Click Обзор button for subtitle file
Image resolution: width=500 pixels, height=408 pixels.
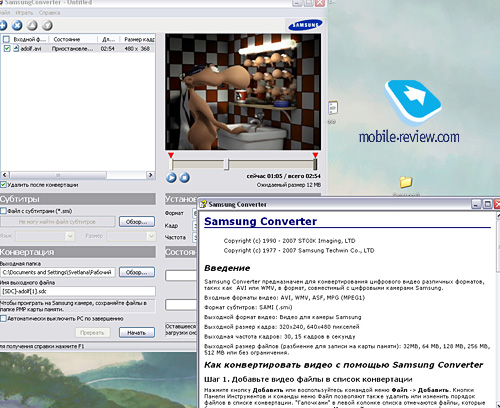(137, 222)
